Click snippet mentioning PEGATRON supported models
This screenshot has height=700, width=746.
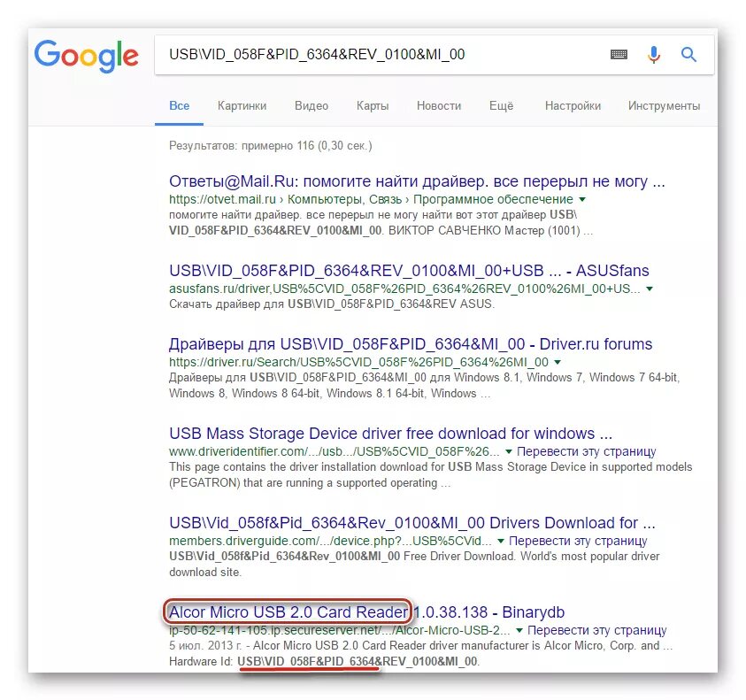click(431, 475)
